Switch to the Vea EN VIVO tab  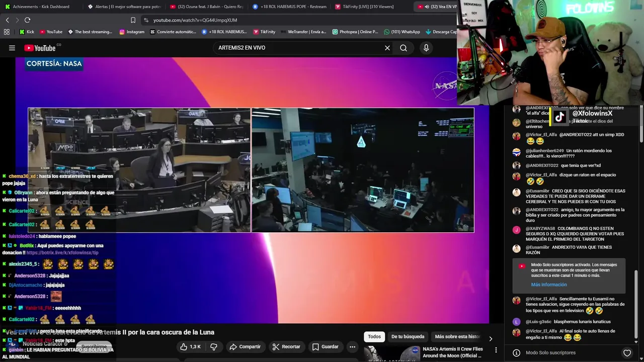point(437,7)
